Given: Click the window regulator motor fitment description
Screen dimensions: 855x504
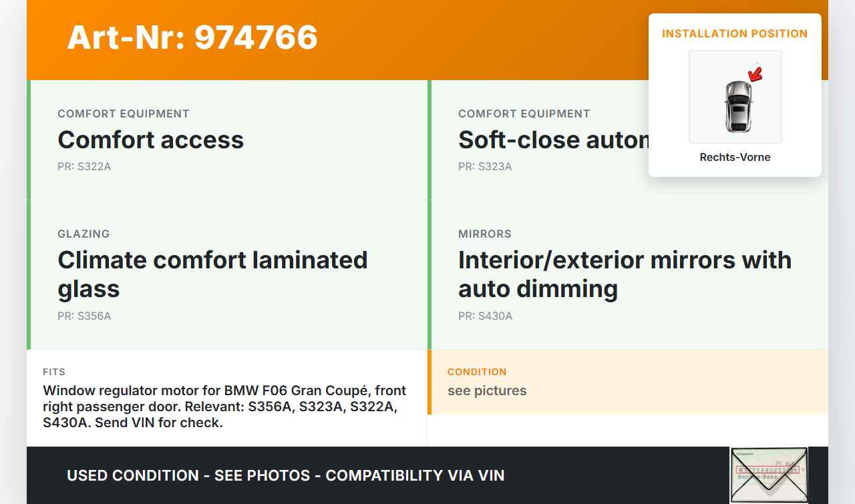Looking at the screenshot, I should 224,407.
